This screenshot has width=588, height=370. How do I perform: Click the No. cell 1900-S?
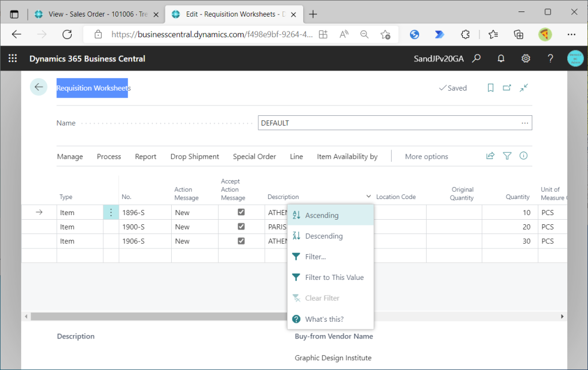coord(145,227)
